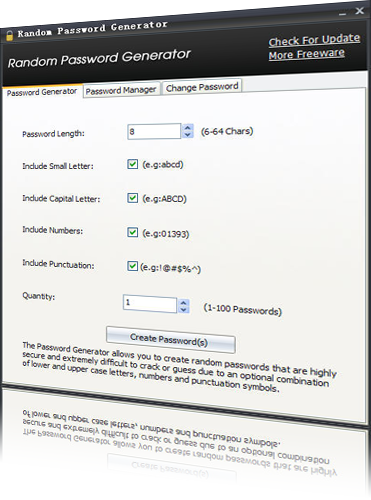Uncheck the Include Capital Letter option
This screenshot has width=371, height=500.
(x=133, y=198)
